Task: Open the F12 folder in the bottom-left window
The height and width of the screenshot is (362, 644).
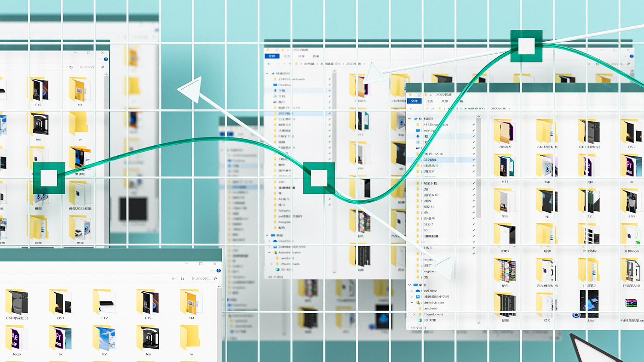Action: [104, 304]
